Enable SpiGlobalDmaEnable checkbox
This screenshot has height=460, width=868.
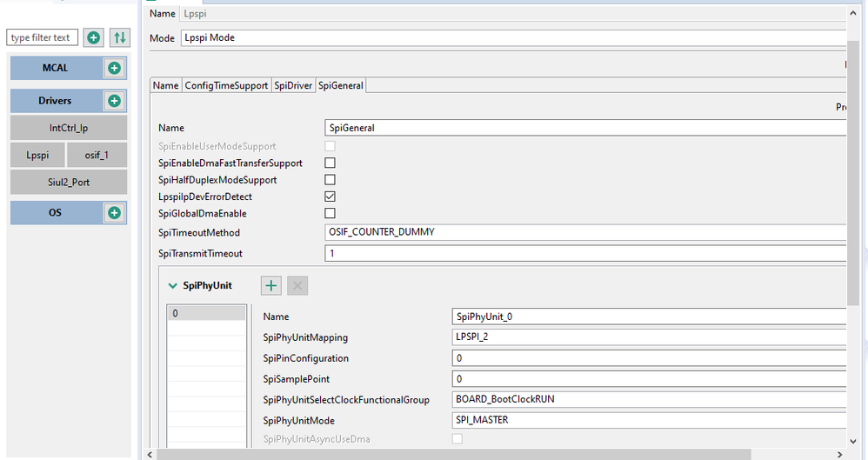330,213
